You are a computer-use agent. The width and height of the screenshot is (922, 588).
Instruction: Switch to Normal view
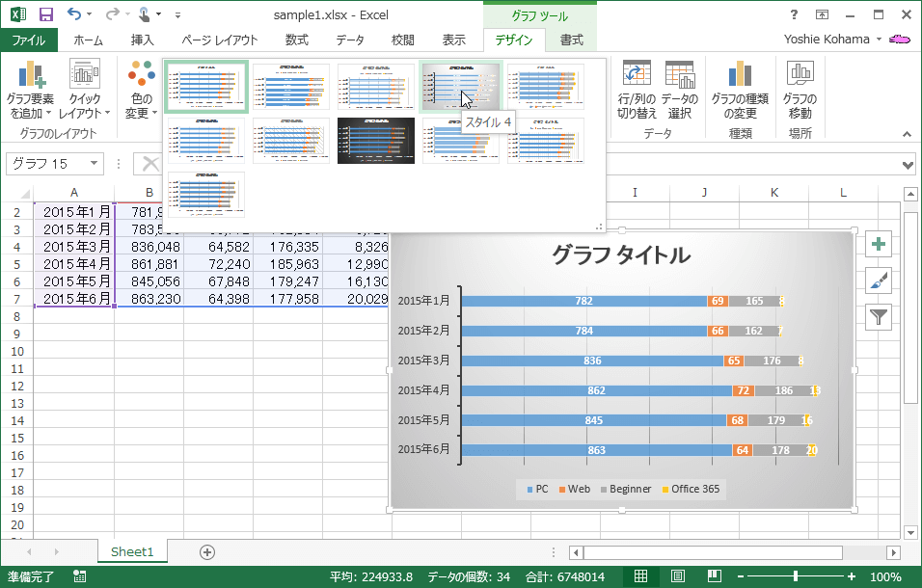(641, 576)
